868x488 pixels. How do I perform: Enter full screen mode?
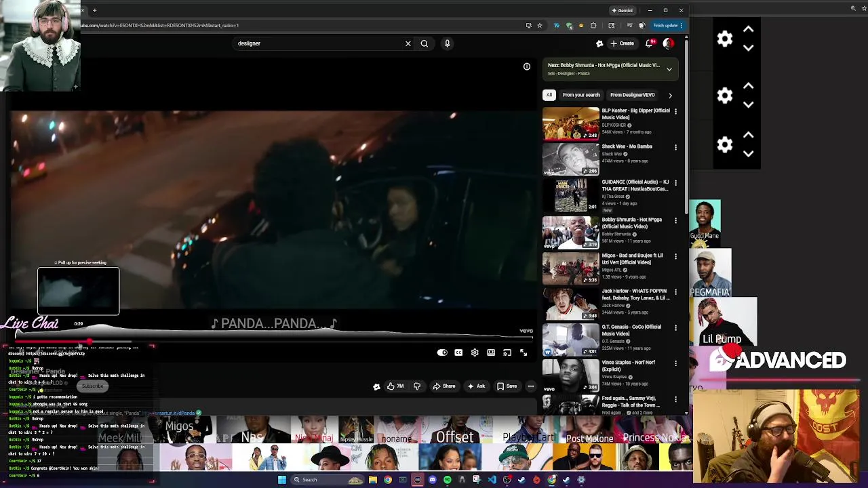pyautogui.click(x=524, y=352)
